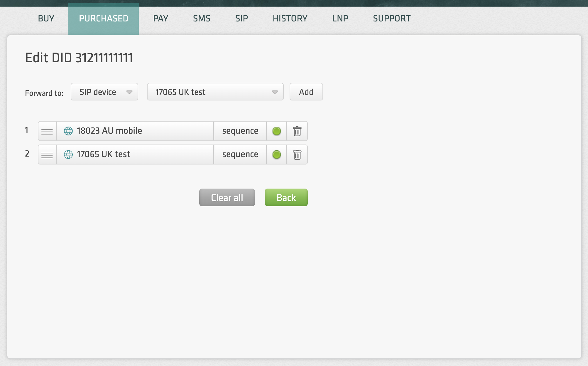Delete the 18023 AU mobile forwarding entry
Viewport: 588px width, 366px height.
coord(297,131)
